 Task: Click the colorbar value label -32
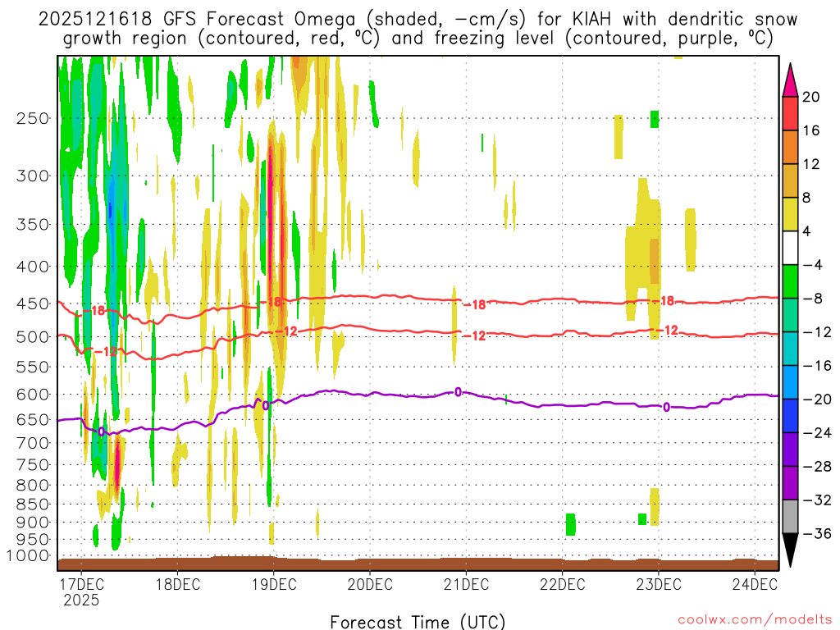coord(817,500)
